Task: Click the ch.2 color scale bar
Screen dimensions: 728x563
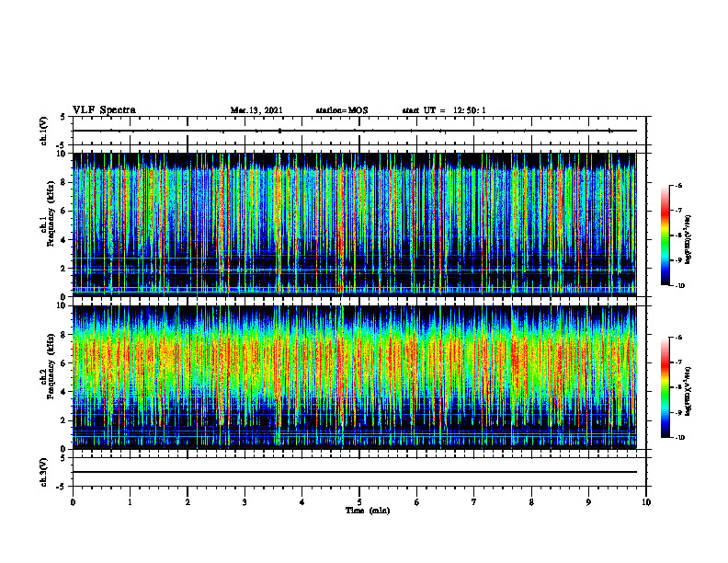Action: [x=665, y=387]
